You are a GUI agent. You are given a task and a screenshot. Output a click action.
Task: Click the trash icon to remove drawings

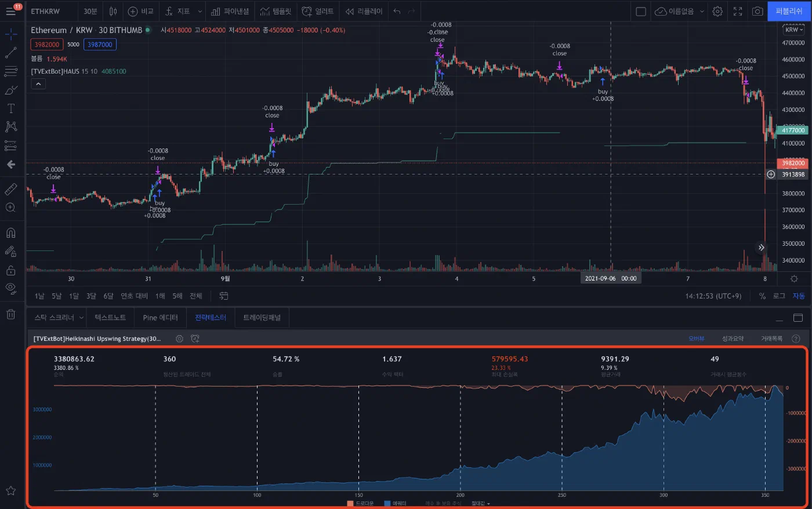10,314
